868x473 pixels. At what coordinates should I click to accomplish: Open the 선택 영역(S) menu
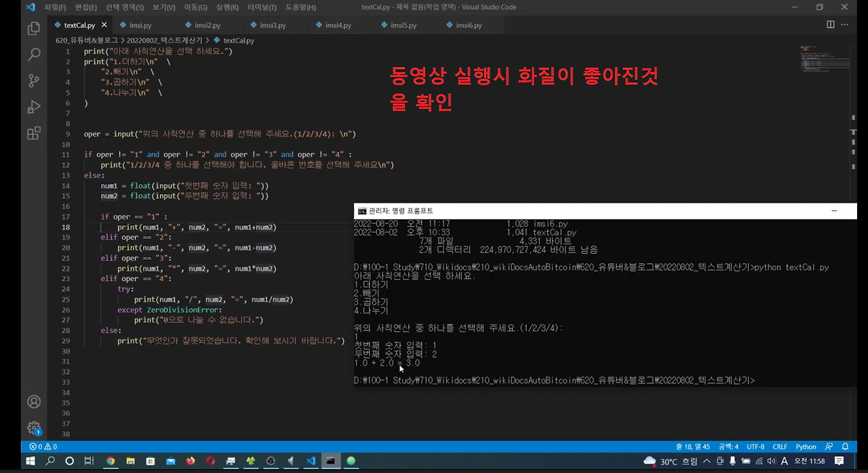(125, 7)
